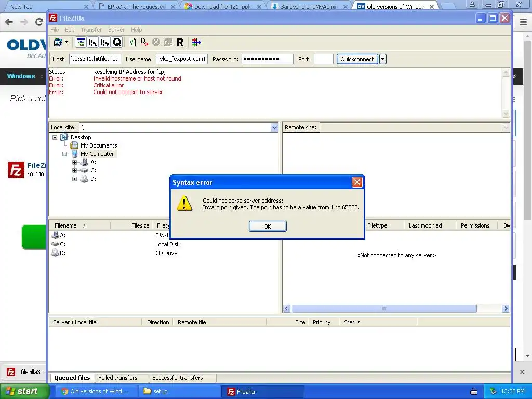Click OK in Syntax error dialog
This screenshot has width=532, height=399.
click(268, 227)
